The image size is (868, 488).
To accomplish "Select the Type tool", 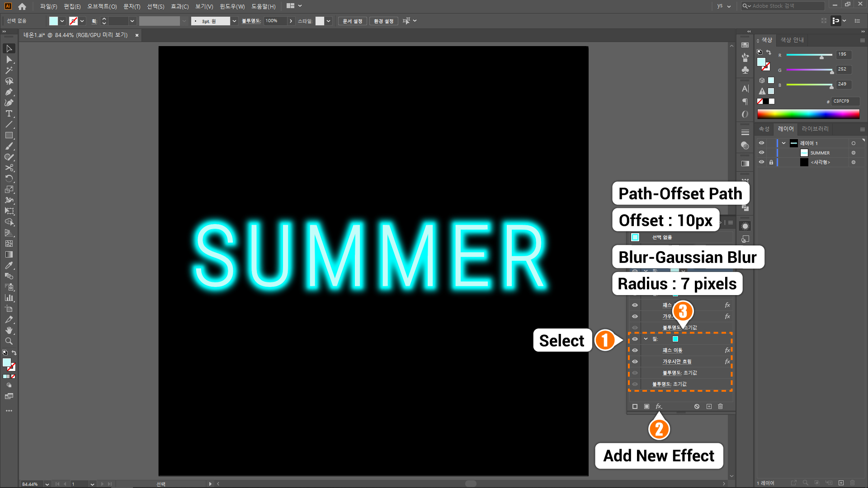I will point(9,114).
